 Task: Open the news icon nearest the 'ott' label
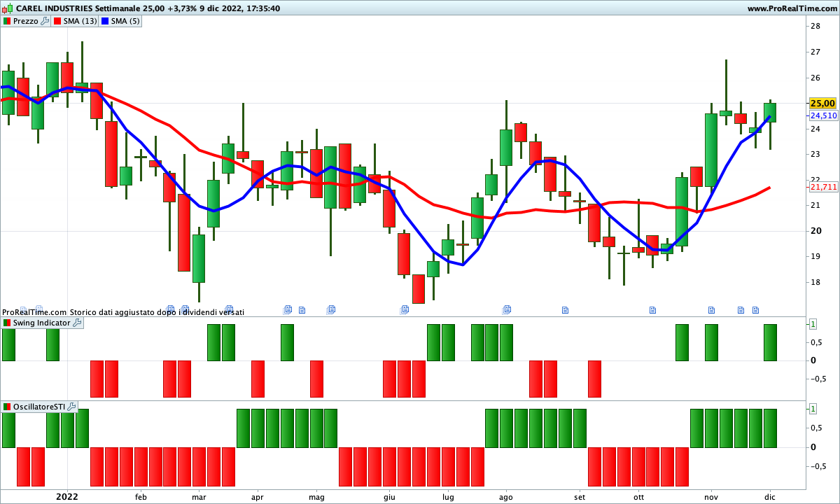click(x=653, y=309)
